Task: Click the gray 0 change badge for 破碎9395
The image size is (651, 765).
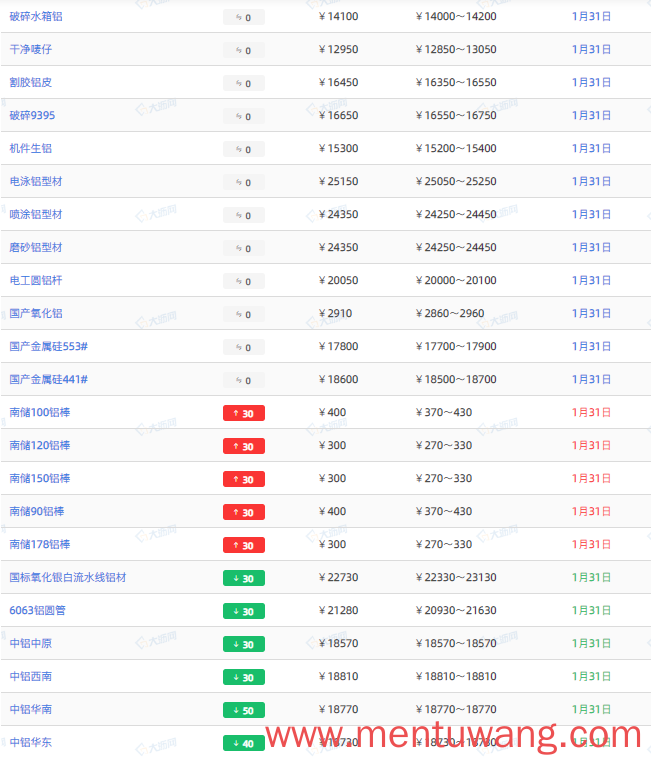Action: tap(244, 116)
